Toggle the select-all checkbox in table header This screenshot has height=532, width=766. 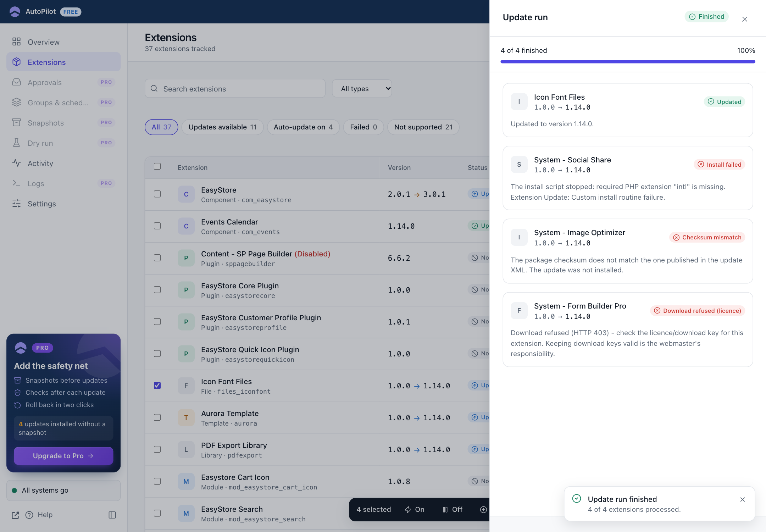pyautogui.click(x=157, y=166)
